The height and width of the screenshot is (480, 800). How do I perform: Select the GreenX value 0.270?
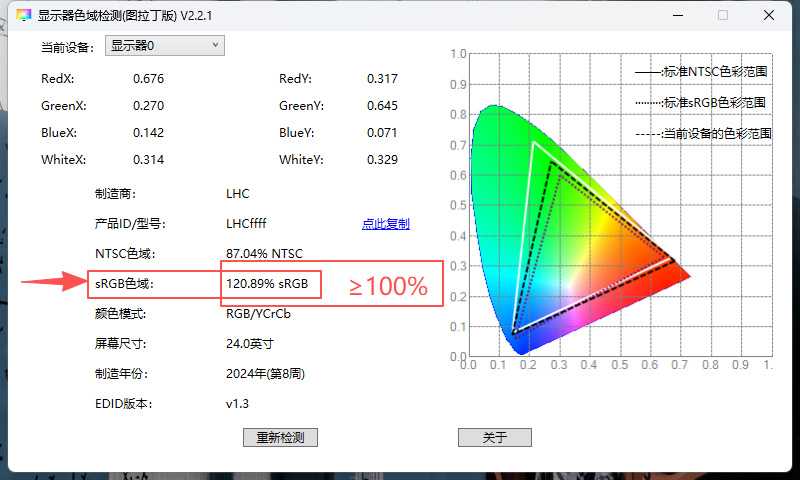148,106
